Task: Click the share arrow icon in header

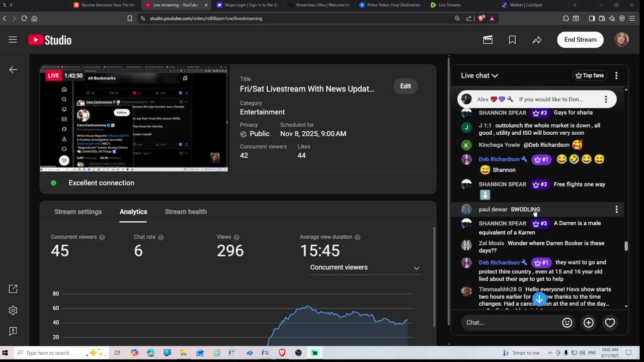Action: (537, 40)
